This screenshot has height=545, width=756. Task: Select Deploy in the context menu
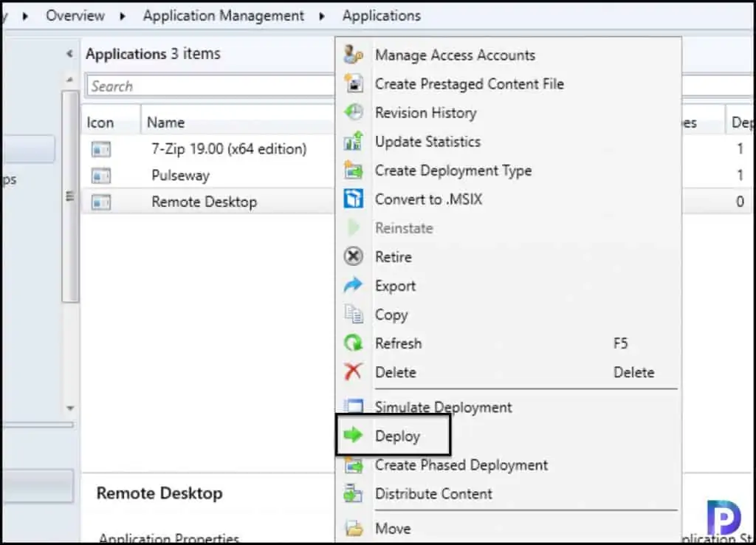click(509, 436)
